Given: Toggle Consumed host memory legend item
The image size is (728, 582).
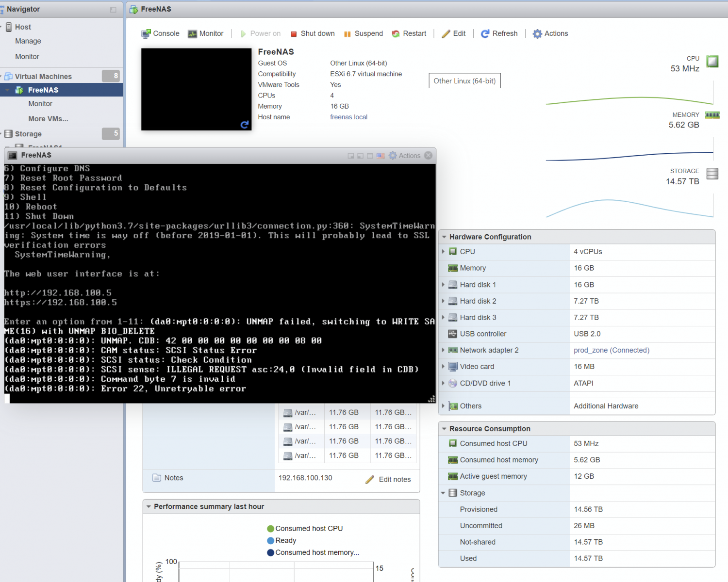Looking at the screenshot, I should pyautogui.click(x=313, y=552).
